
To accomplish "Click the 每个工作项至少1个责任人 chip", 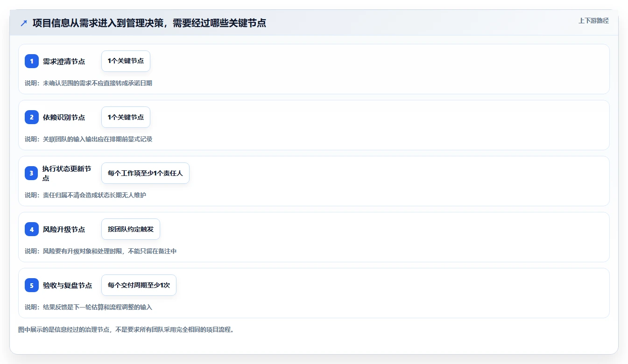I will tap(145, 173).
